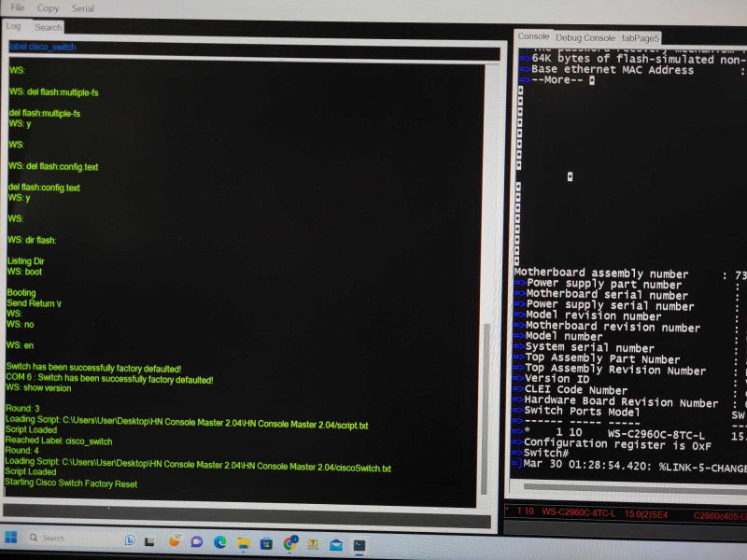The height and width of the screenshot is (560, 747).
Task: Open the Copy menu
Action: (x=48, y=8)
